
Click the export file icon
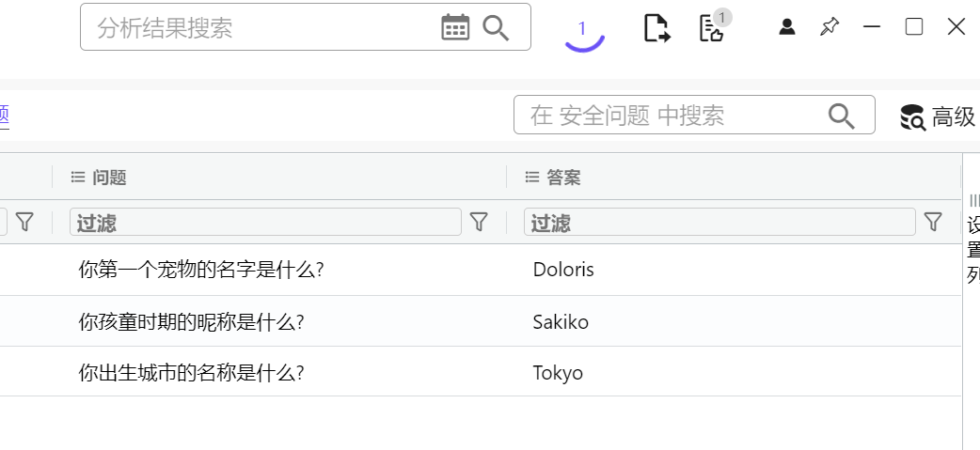point(656,28)
